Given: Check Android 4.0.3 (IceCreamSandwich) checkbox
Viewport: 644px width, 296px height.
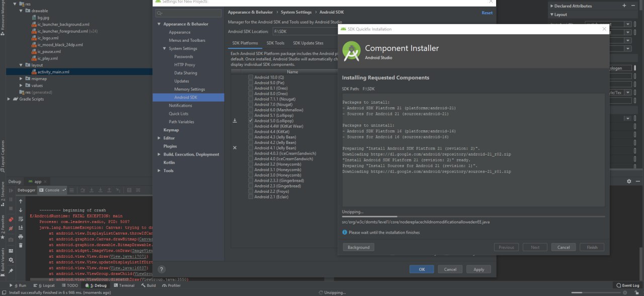Looking at the screenshot, I should pyautogui.click(x=251, y=154).
